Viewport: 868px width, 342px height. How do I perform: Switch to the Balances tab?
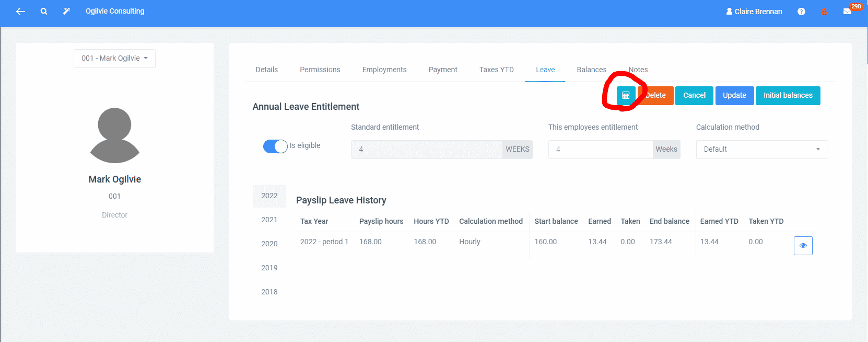pyautogui.click(x=591, y=70)
